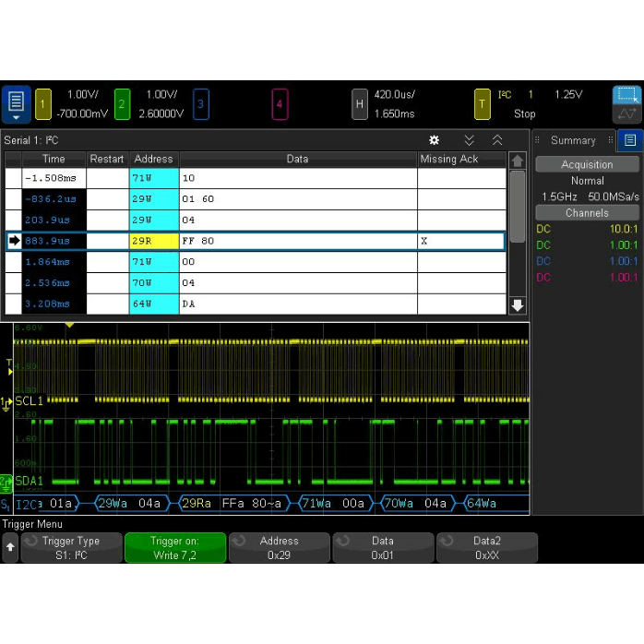
Task: Open Trigger Type softkey dropdown
Action: coord(72,548)
